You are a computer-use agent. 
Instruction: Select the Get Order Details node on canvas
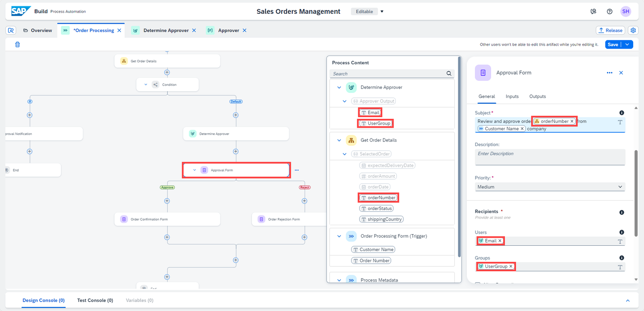point(167,61)
